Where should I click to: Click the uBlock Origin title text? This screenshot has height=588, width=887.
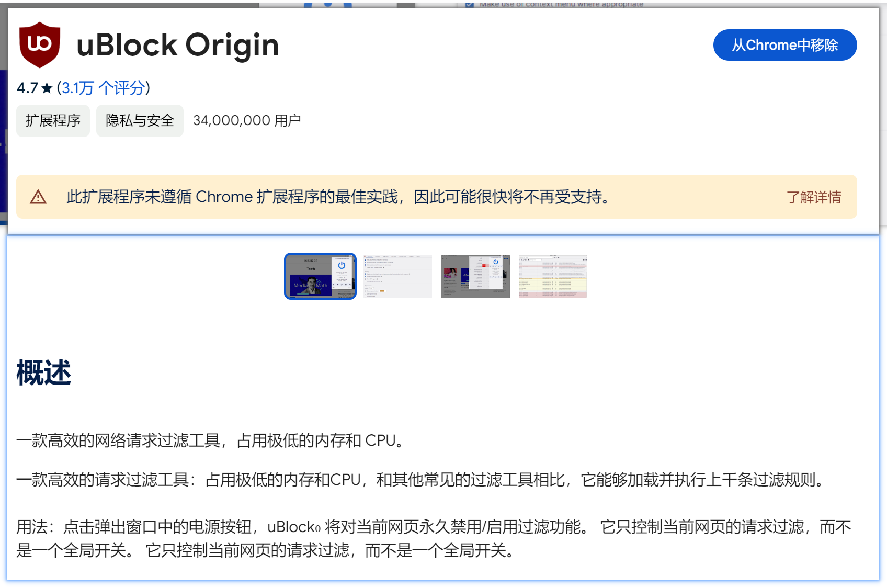[x=178, y=45]
